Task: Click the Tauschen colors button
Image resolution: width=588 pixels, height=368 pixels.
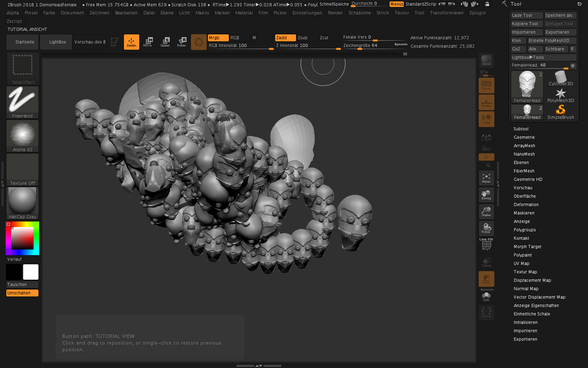Action: 23,285
